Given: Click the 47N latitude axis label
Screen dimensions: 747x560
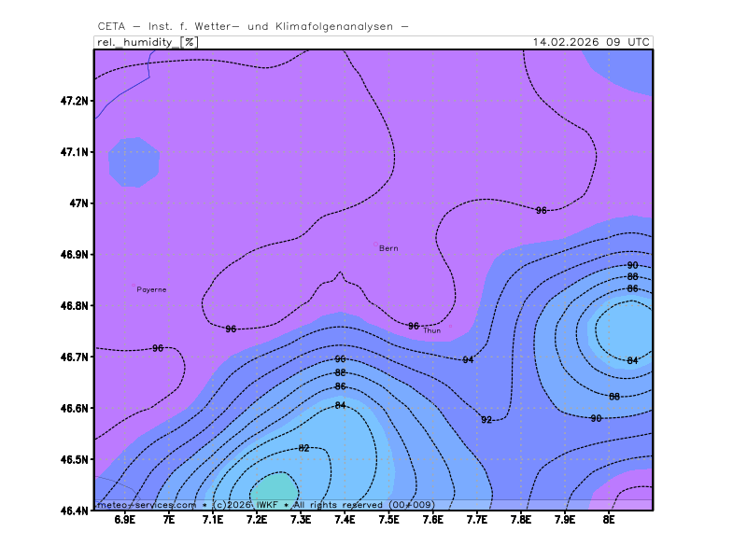Looking at the screenshot, I should (78, 203).
